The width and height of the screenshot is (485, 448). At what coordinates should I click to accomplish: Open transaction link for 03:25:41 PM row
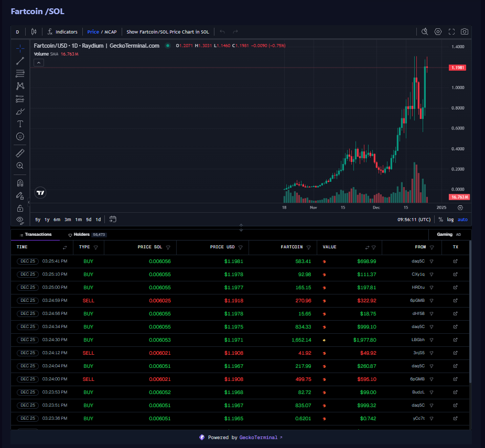pos(455,261)
